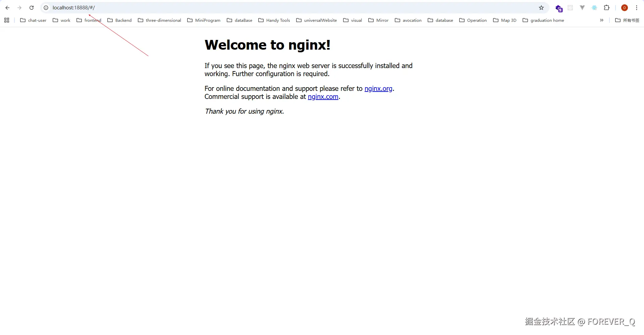This screenshot has width=644, height=335.
Task: Open the Backend bookmark folder
Action: click(119, 20)
